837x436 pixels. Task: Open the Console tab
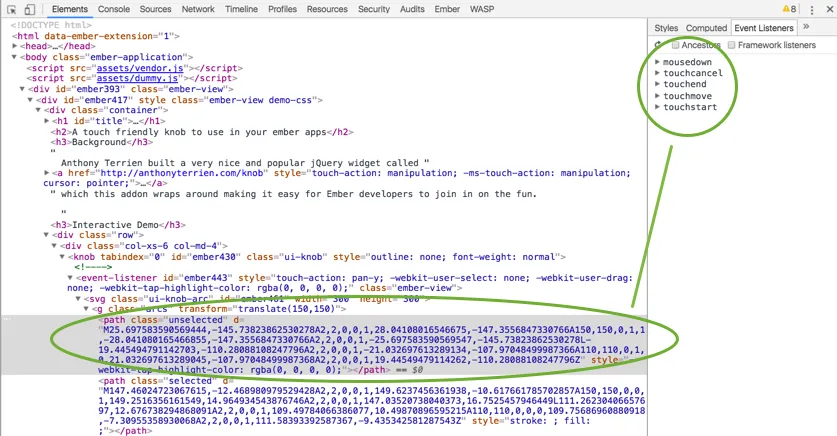click(114, 9)
